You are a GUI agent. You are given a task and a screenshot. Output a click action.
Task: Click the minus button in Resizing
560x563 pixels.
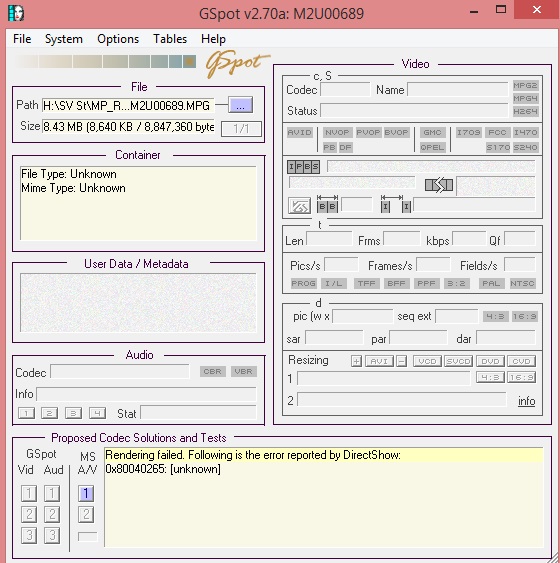click(402, 361)
